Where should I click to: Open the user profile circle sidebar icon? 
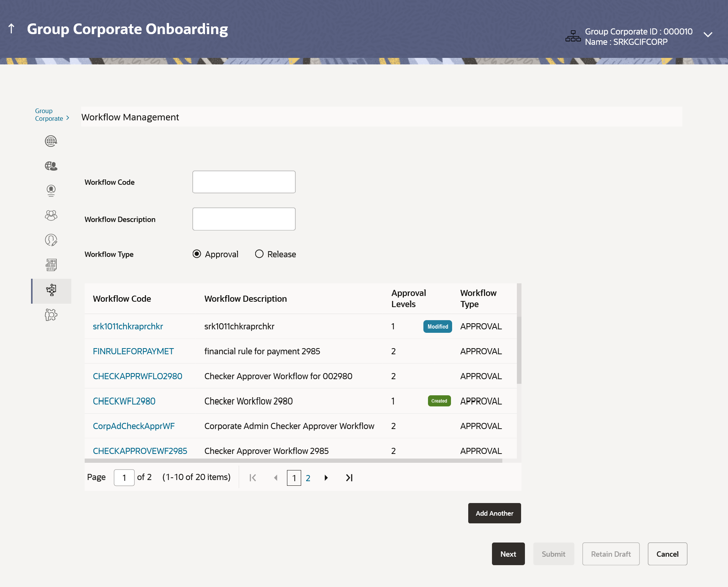[51, 191]
